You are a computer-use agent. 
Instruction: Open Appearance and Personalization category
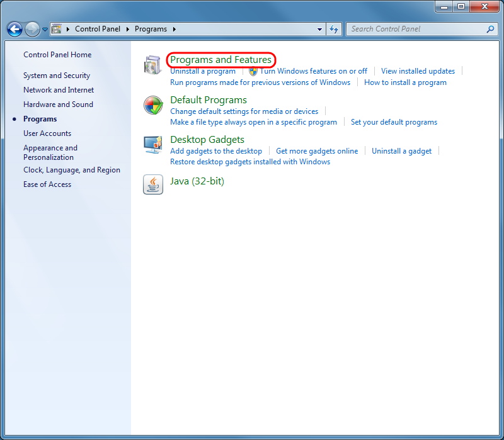[x=50, y=152]
